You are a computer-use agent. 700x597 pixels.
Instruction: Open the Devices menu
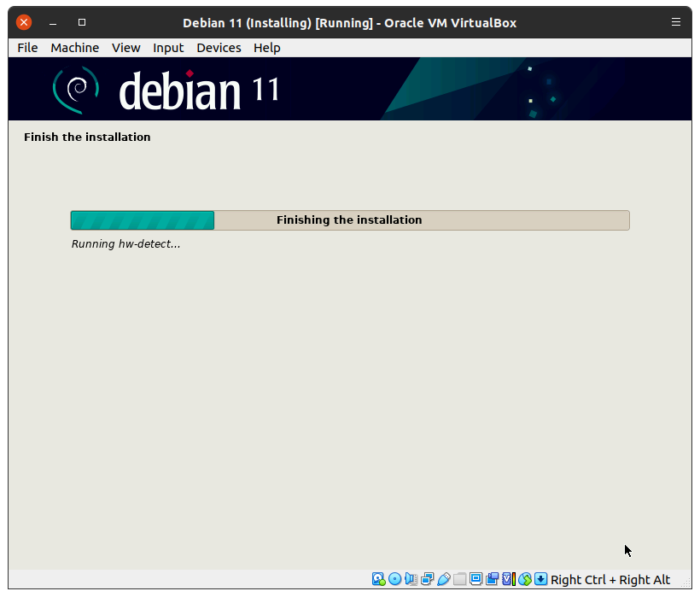tap(219, 48)
